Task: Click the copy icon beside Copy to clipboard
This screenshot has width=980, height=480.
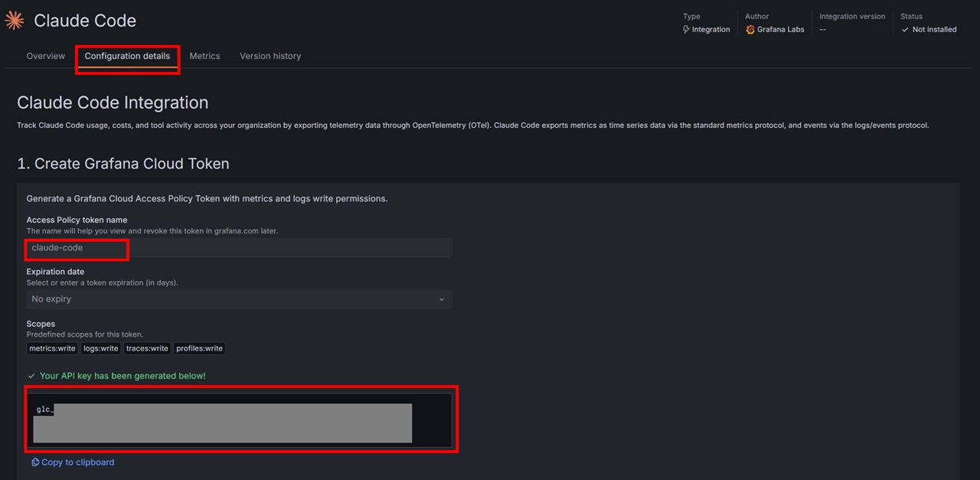Action: point(35,462)
